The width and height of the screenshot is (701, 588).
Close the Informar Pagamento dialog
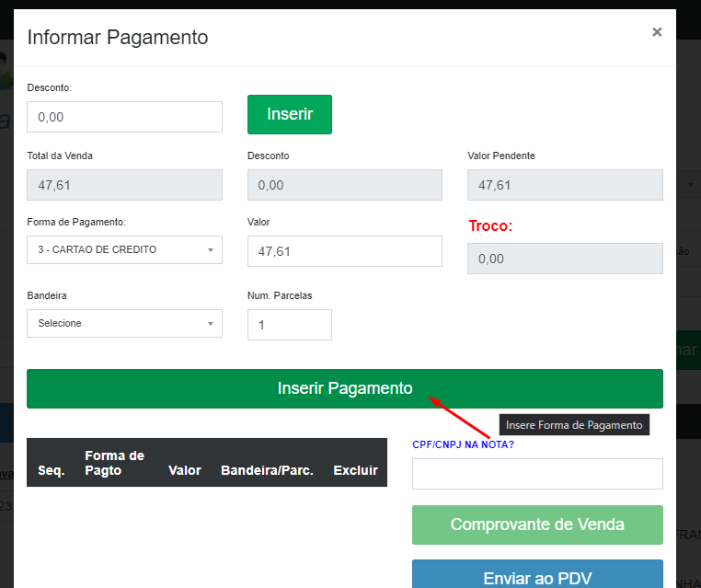coord(656,32)
